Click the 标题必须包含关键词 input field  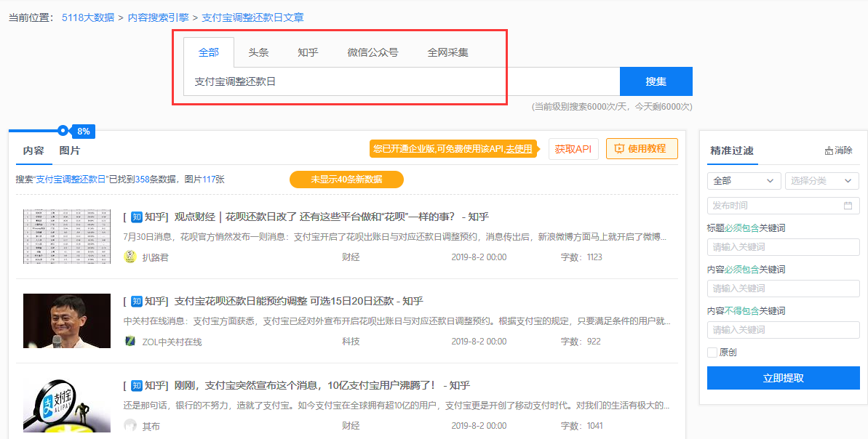point(784,247)
